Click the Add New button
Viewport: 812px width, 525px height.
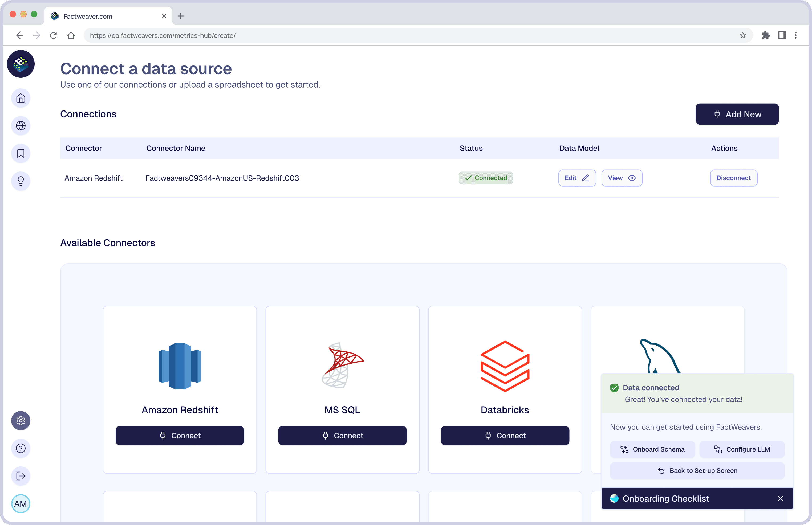click(737, 114)
